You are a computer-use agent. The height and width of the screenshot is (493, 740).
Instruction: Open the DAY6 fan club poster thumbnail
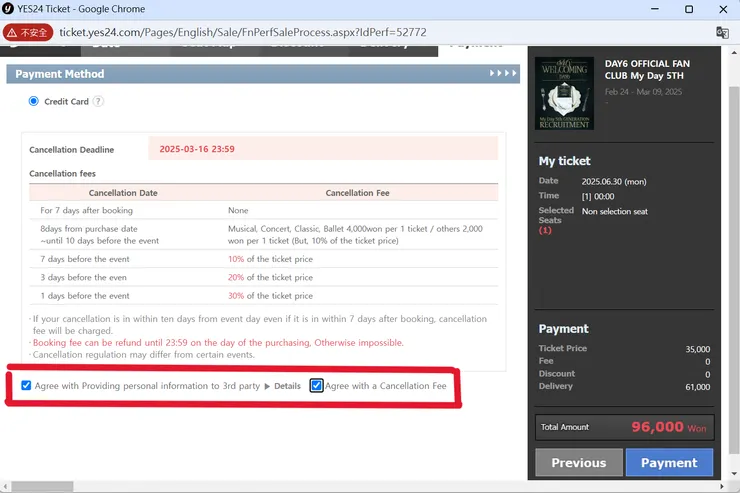(x=564, y=93)
